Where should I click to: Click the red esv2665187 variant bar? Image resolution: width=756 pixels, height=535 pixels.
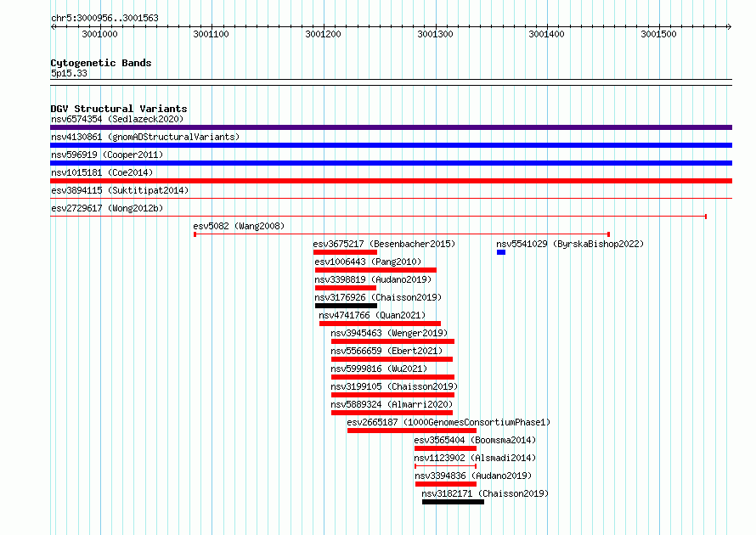(412, 431)
